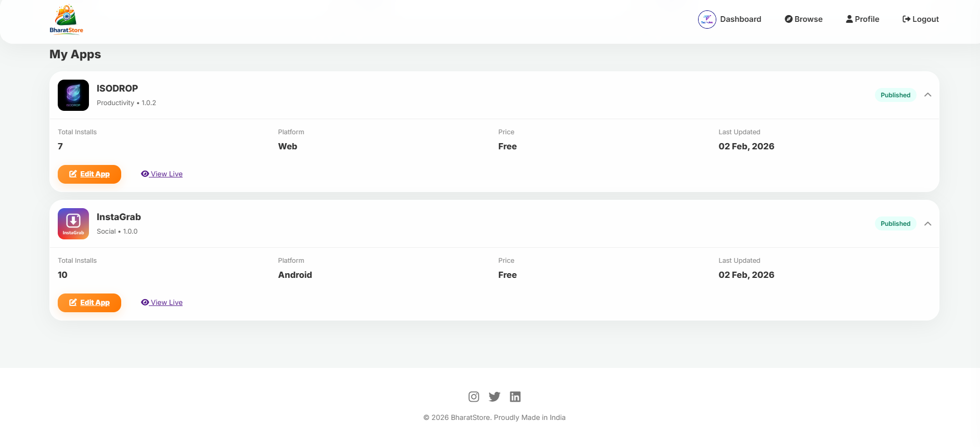
Task: Click the BharatStore logo in the header
Action: 66,19
